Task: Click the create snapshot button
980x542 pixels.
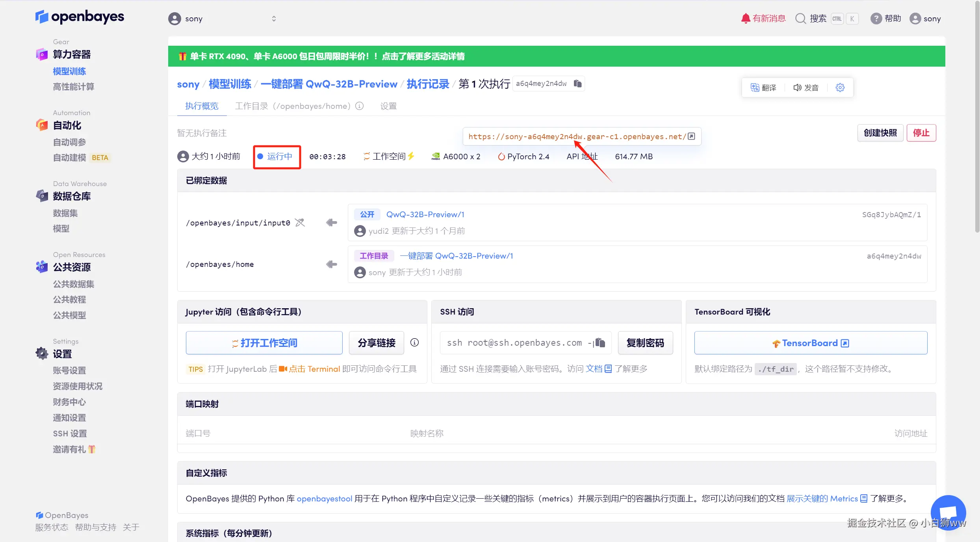Action: click(x=880, y=133)
